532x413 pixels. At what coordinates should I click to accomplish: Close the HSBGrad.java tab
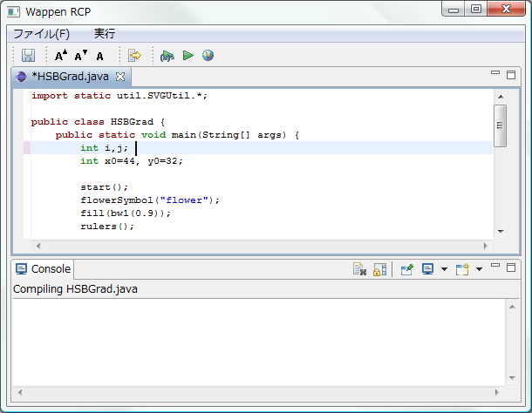click(120, 77)
